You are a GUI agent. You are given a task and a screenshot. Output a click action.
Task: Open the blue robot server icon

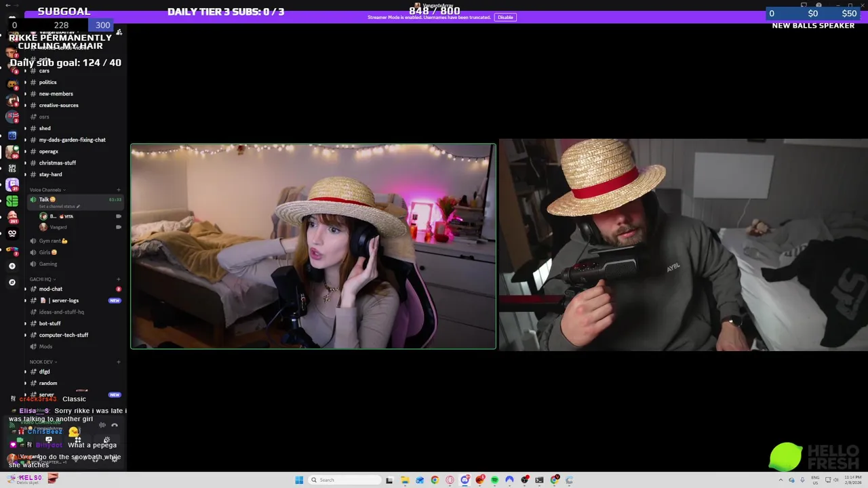click(12, 135)
